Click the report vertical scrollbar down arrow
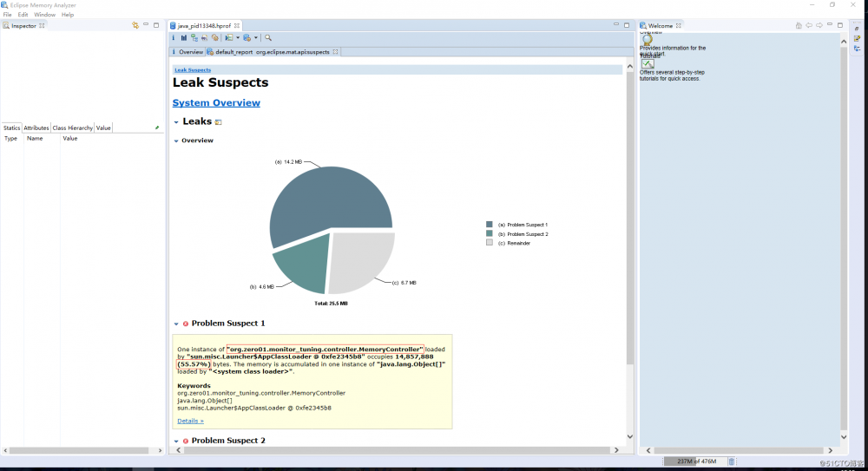The height and width of the screenshot is (471, 868). pyautogui.click(x=629, y=436)
